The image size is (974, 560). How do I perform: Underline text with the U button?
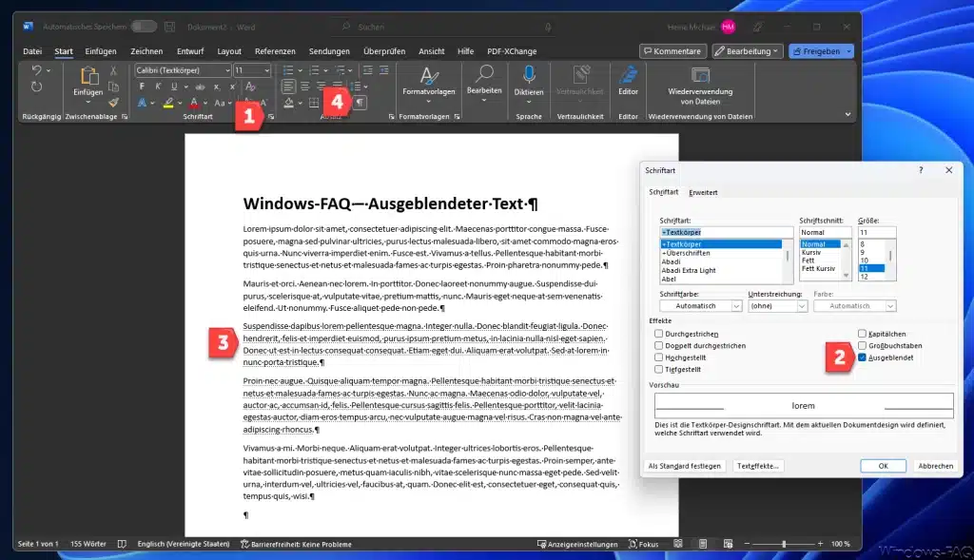(174, 87)
